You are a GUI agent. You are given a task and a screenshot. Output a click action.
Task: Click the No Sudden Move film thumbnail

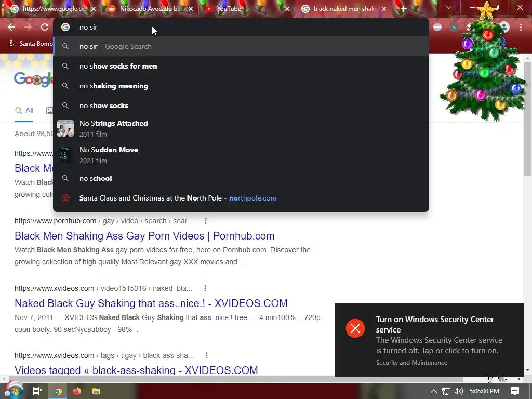tap(65, 155)
